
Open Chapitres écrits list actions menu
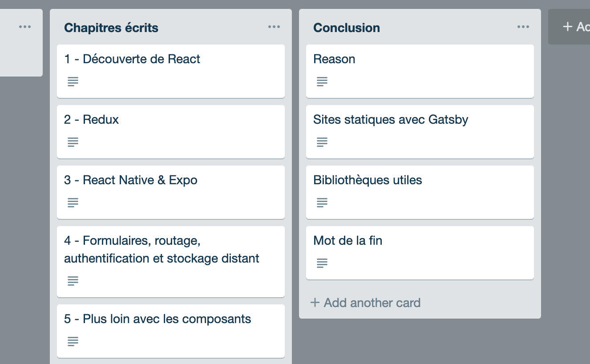274,27
